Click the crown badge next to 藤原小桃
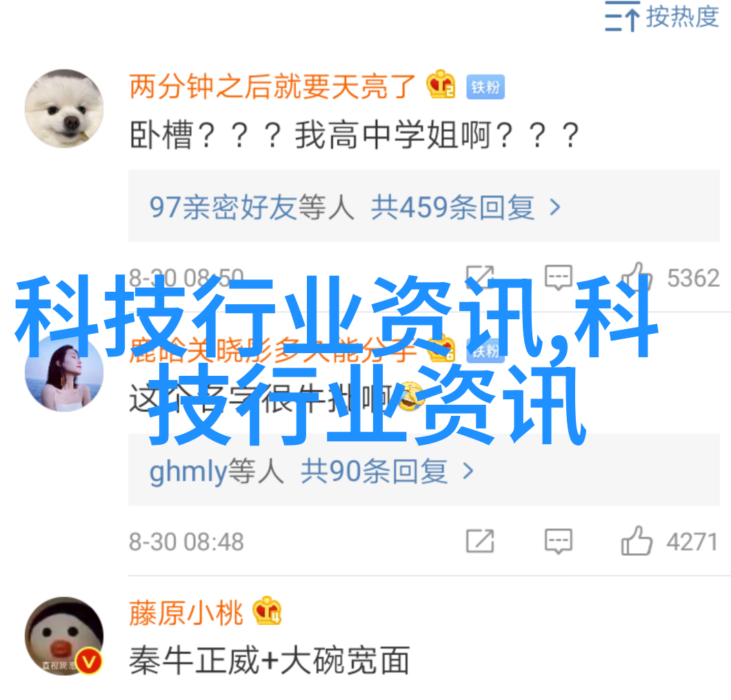Screen dimensions: 731x700 pyautogui.click(x=267, y=610)
